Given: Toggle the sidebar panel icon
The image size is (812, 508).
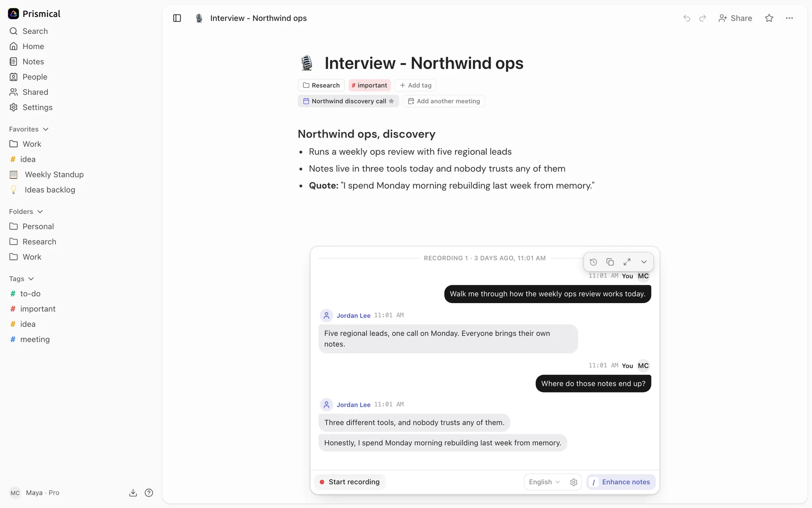Looking at the screenshot, I should tap(177, 18).
